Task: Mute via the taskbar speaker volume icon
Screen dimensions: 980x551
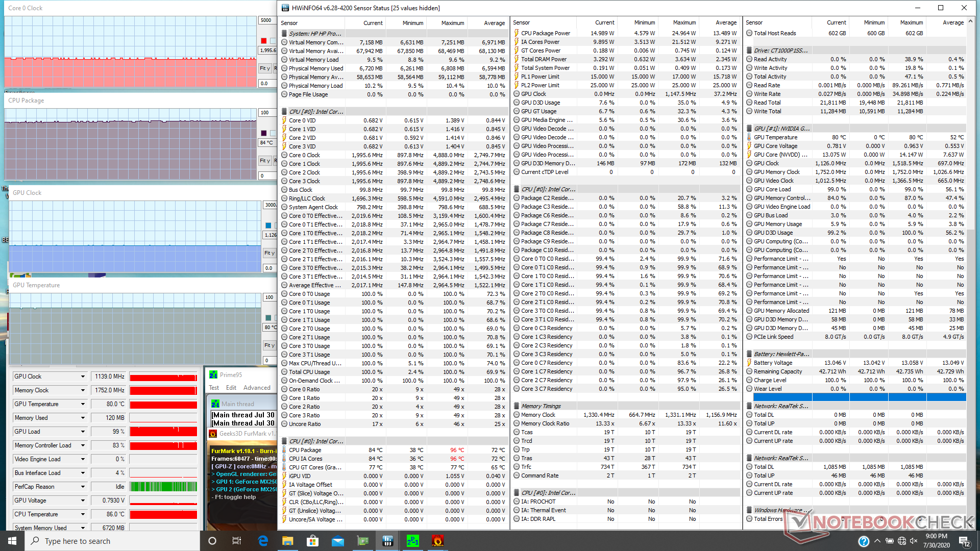Action: (914, 541)
